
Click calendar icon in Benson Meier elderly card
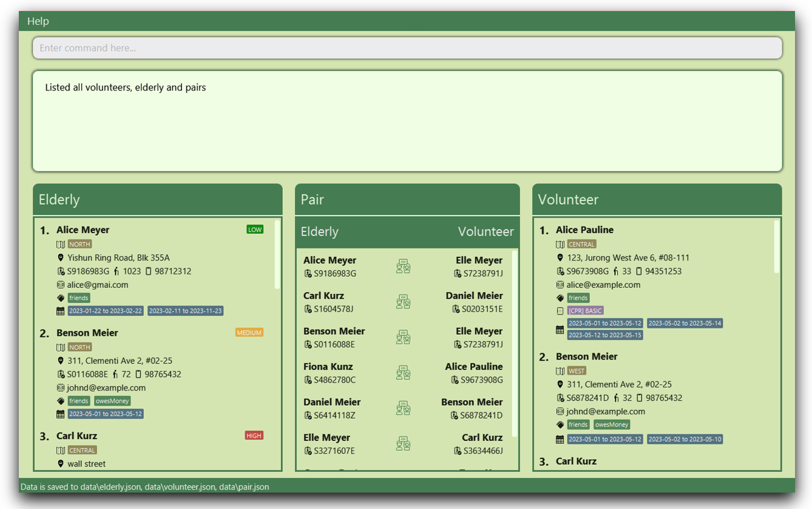pyautogui.click(x=61, y=414)
